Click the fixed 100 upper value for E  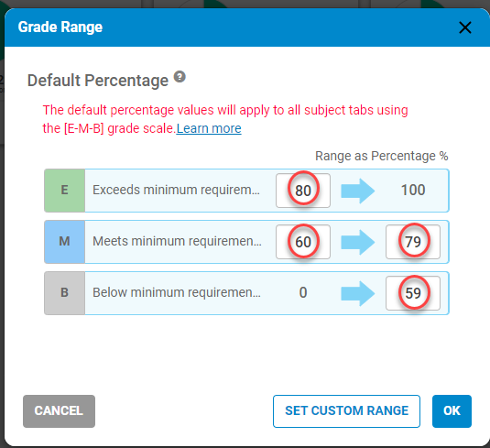(x=413, y=190)
